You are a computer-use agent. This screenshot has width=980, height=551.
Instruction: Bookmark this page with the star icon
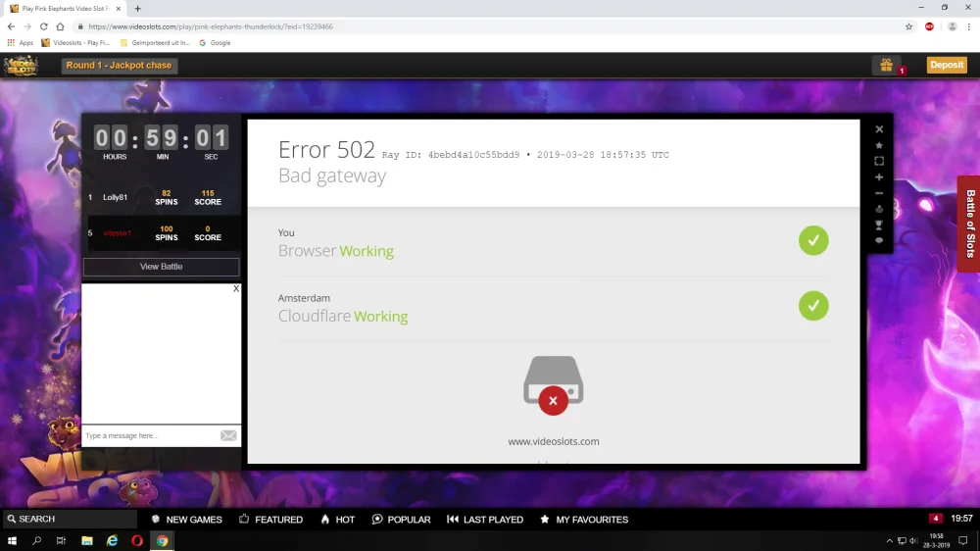(x=908, y=26)
